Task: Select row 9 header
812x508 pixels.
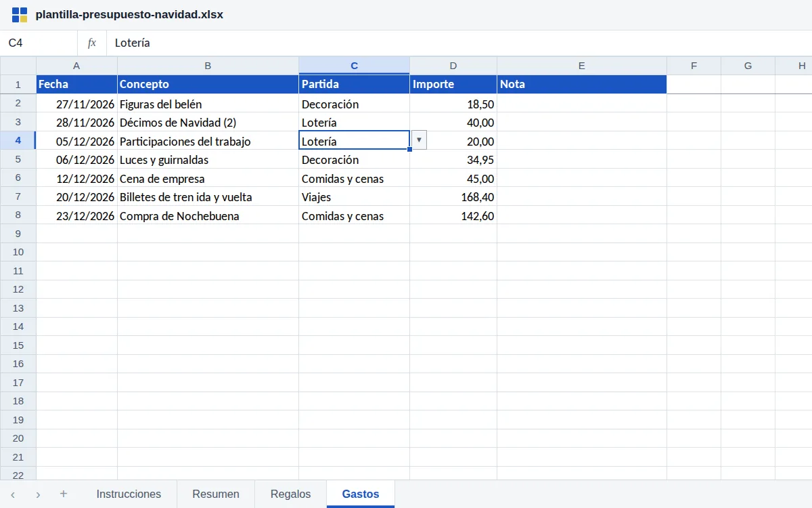Action: [18, 234]
